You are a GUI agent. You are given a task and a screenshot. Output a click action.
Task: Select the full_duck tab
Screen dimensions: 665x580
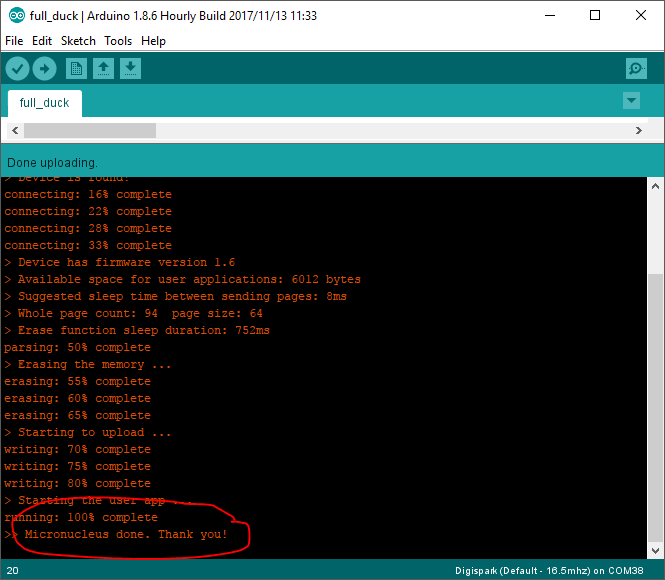(x=45, y=103)
